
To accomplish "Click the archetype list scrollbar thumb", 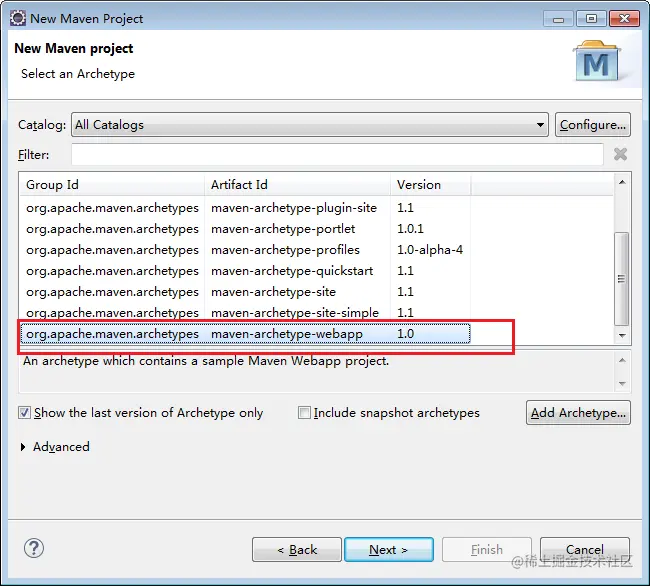I will (621, 278).
